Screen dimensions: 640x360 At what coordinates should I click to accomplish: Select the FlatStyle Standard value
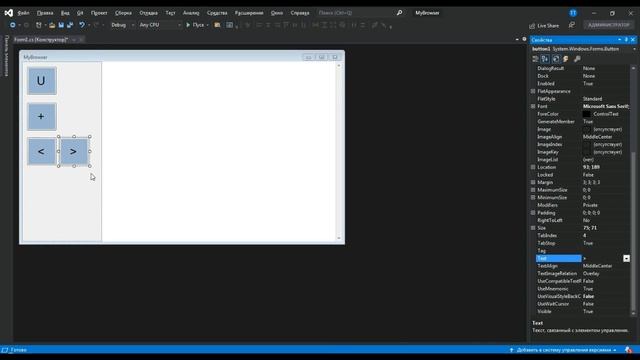point(593,99)
